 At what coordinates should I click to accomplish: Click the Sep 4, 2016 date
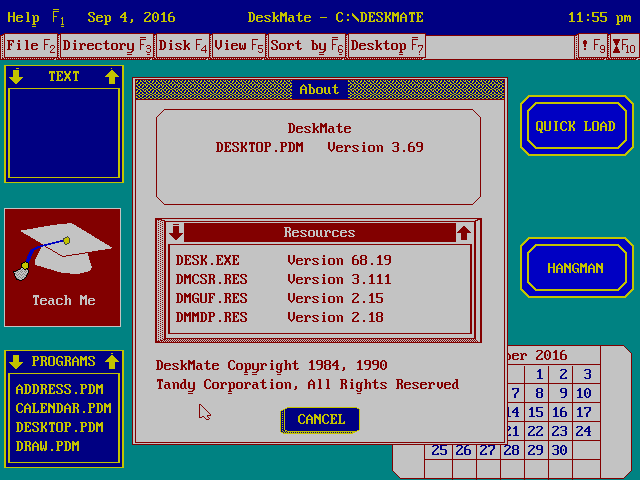pyautogui.click(x=131, y=18)
